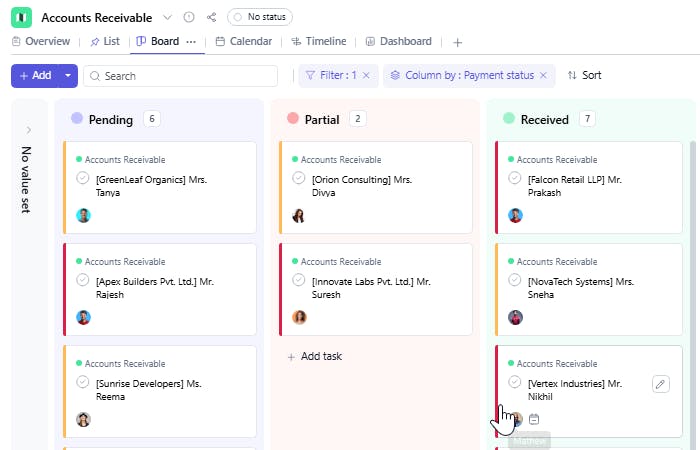Click the green Accounts Receivable app logo
The width and height of the screenshot is (700, 450).
click(x=21, y=17)
